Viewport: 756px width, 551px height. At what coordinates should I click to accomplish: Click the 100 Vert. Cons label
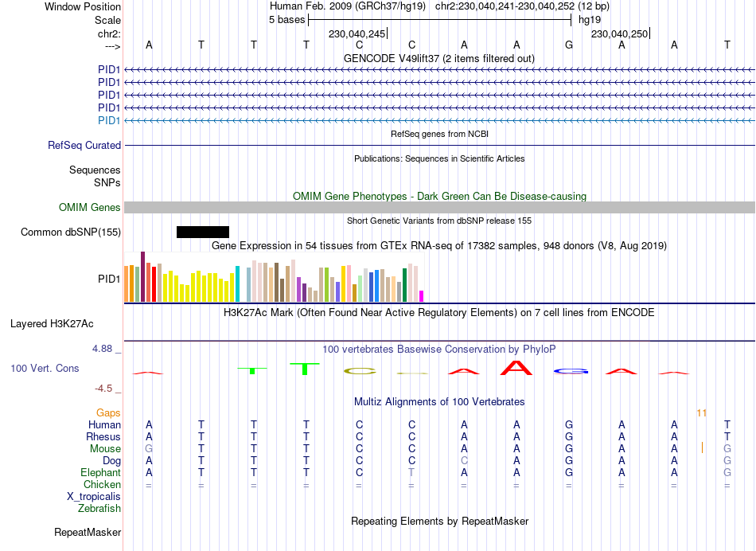coord(45,368)
